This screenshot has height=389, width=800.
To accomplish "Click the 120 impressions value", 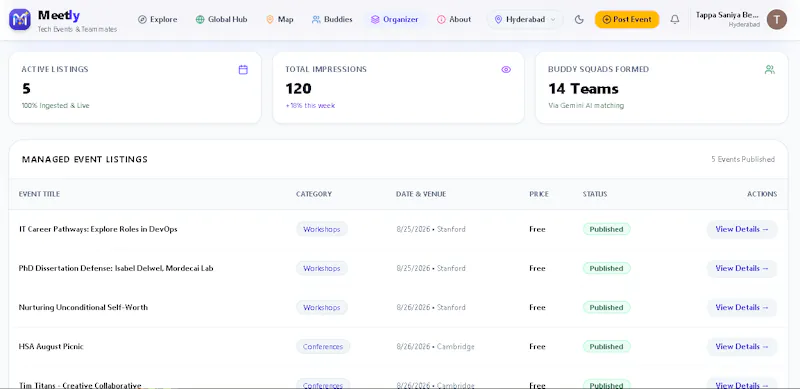I will pos(298,89).
